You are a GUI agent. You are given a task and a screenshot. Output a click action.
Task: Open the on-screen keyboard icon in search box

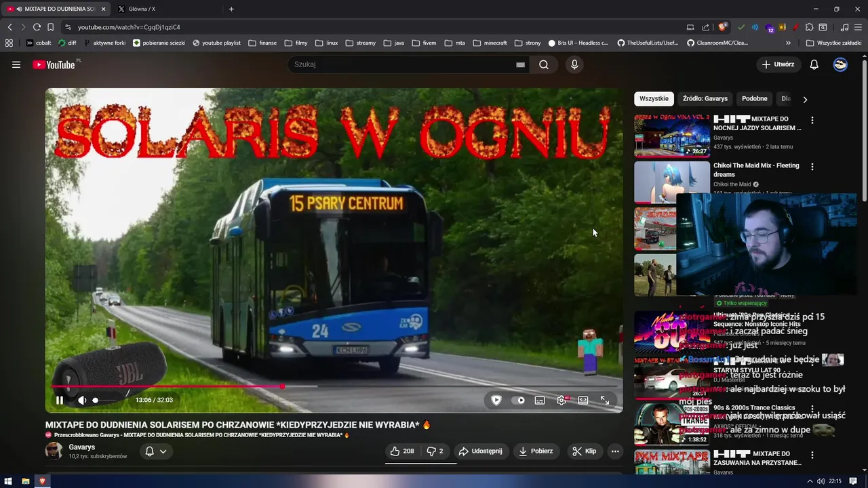pos(520,65)
